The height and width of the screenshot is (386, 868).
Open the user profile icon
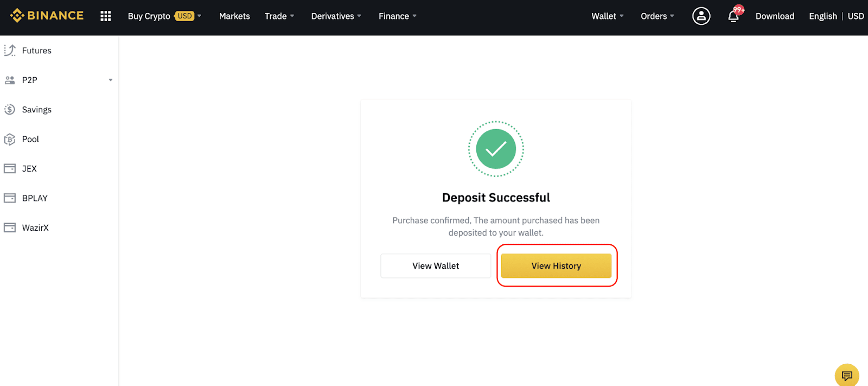pos(701,16)
